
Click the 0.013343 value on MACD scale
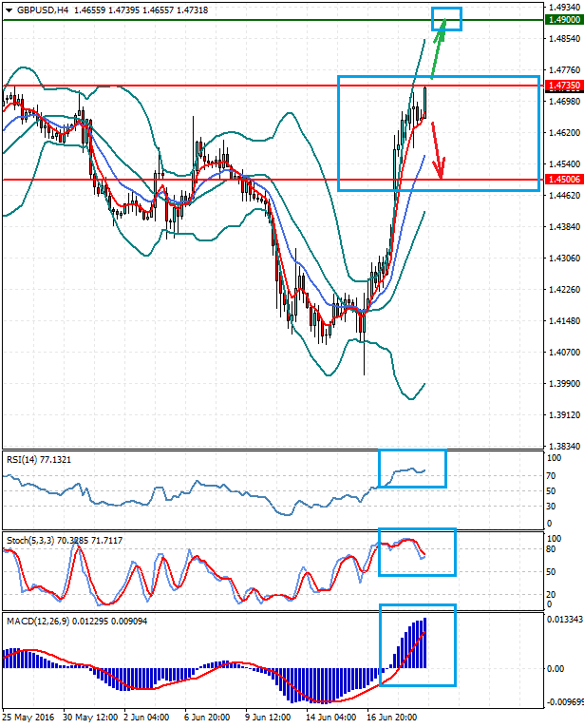(564, 619)
